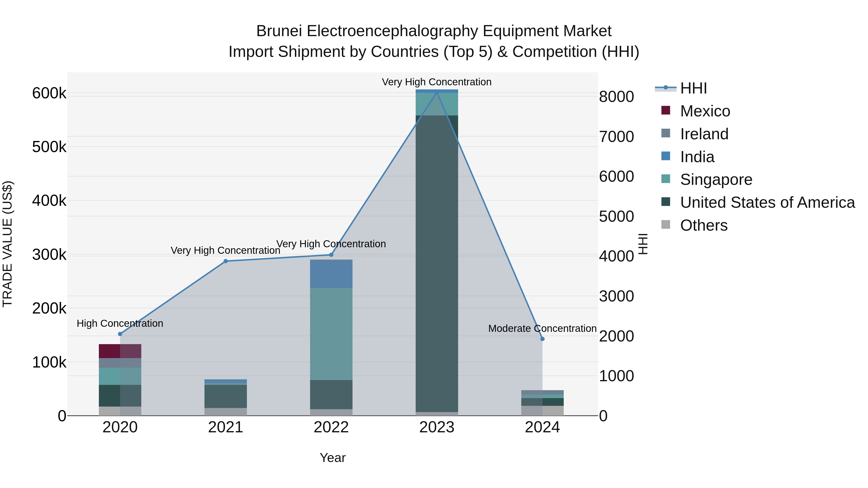Click the 'Year' x-axis title
The width and height of the screenshot is (868, 488).
pos(332,458)
